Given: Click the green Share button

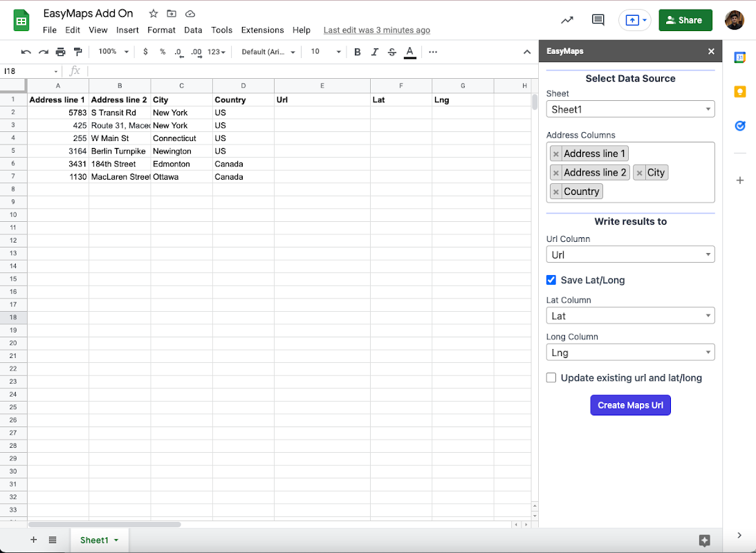Looking at the screenshot, I should point(685,20).
